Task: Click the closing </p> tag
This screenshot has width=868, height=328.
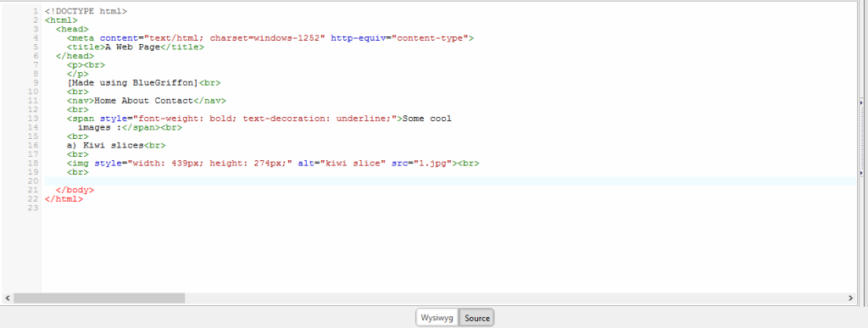Action: (77, 74)
